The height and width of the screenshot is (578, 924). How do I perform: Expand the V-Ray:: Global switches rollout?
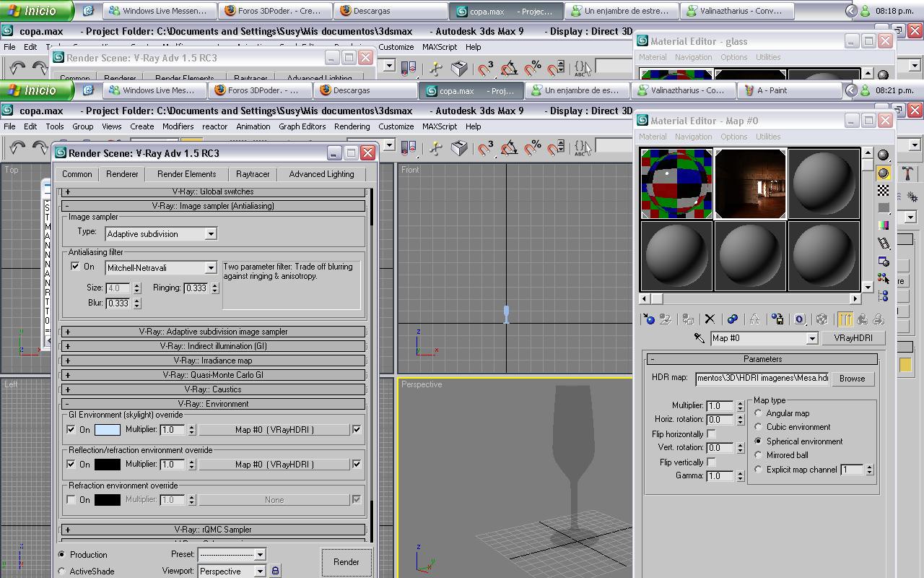(213, 191)
